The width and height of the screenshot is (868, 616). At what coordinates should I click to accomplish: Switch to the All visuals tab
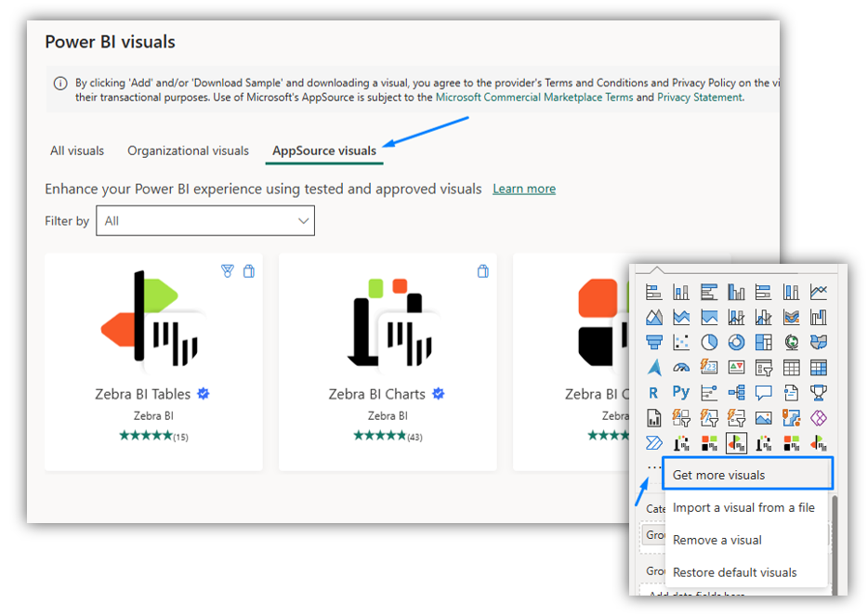tap(77, 151)
